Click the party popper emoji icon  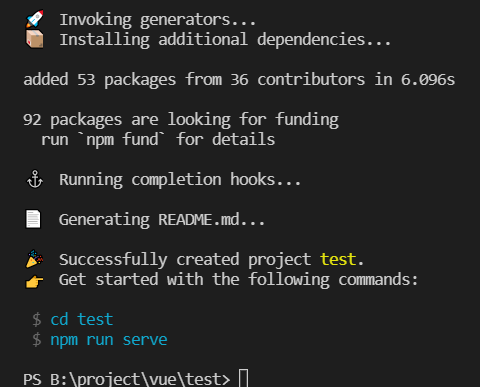pyautogui.click(x=35, y=259)
